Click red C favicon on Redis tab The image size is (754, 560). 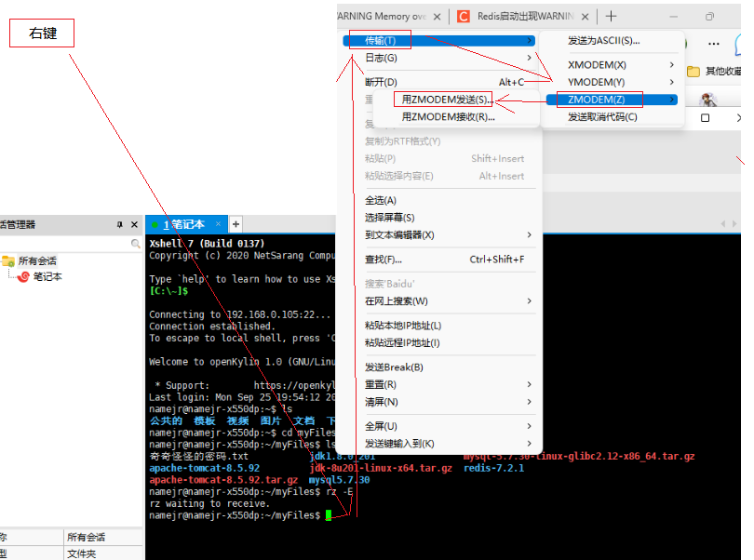coord(463,17)
